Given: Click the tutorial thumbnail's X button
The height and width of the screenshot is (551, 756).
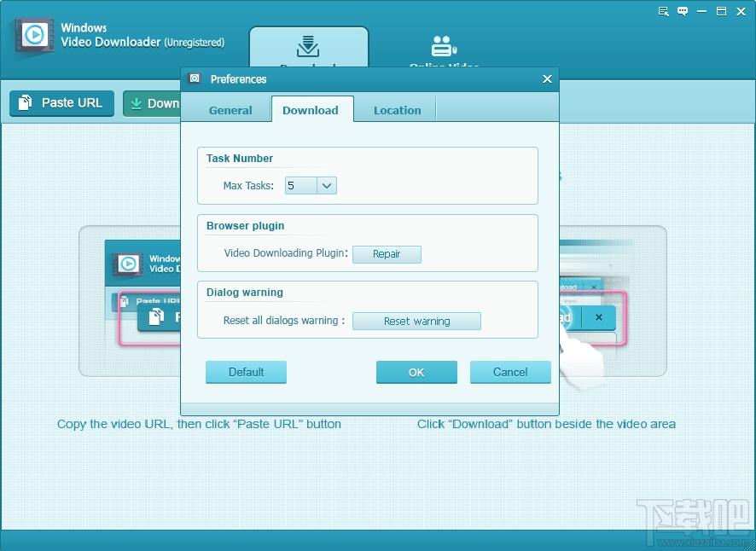Looking at the screenshot, I should click(x=599, y=317).
